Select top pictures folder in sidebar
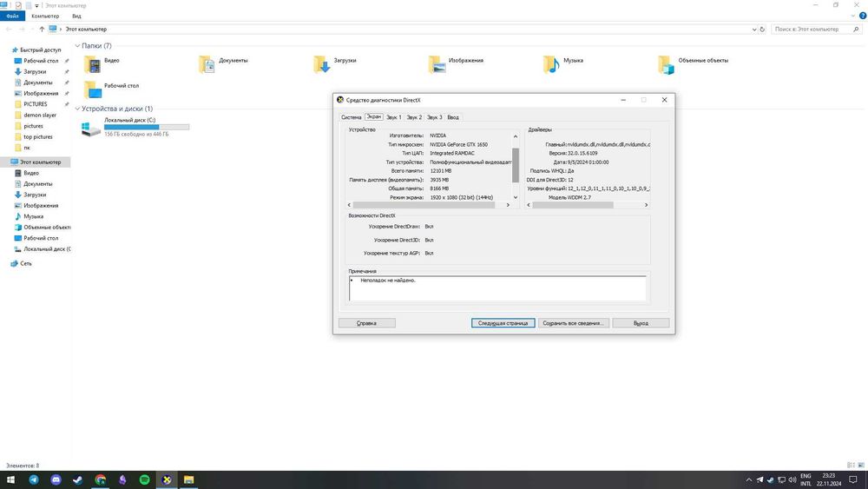868x489 pixels. coord(37,136)
